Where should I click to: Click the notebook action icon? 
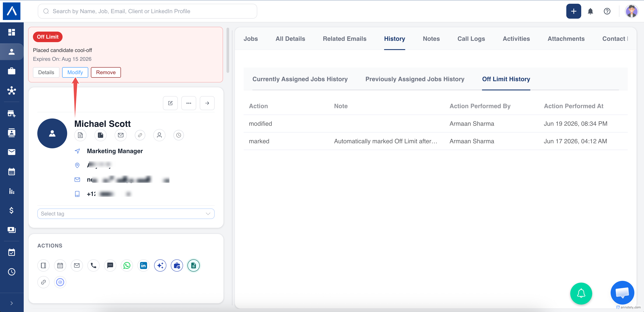[43, 265]
